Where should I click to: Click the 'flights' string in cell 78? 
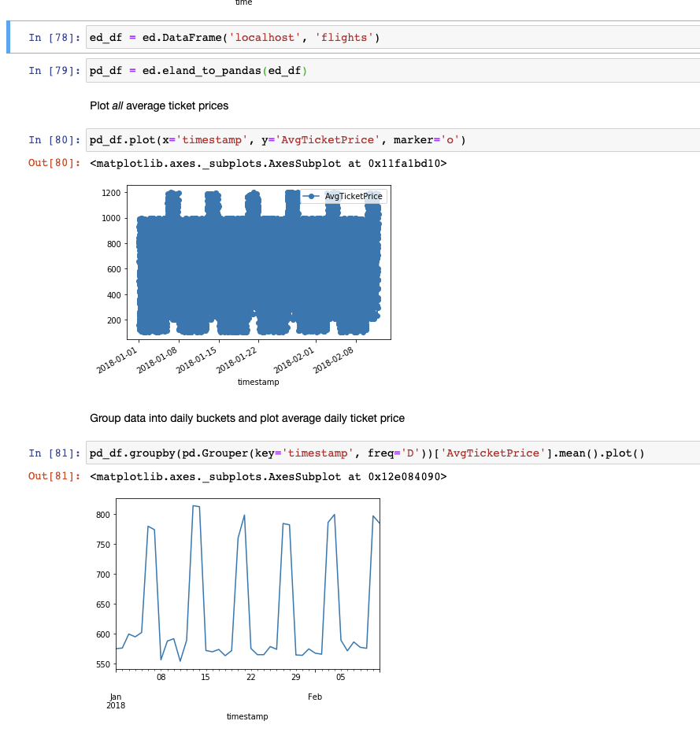(x=344, y=38)
